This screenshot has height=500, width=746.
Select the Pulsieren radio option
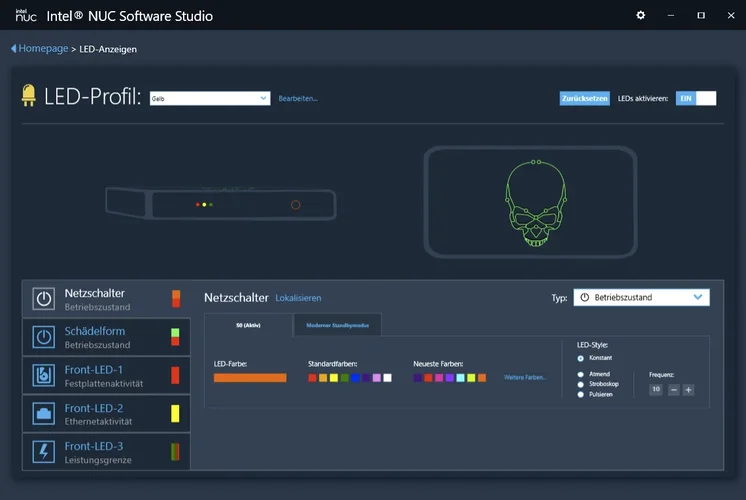(581, 395)
